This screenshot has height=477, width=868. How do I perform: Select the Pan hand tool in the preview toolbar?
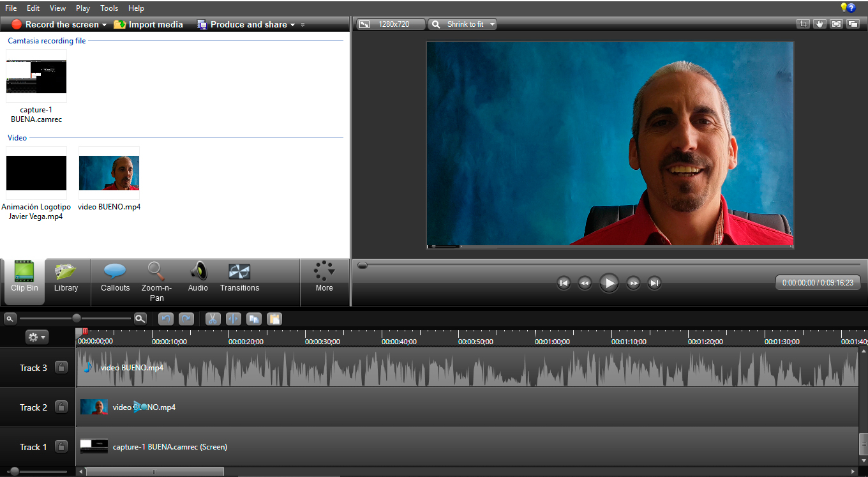[x=819, y=24]
